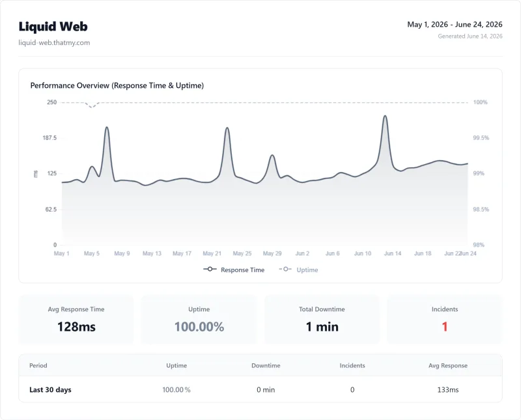
Task: Click the ms y-axis unit label
Action: (x=36, y=174)
